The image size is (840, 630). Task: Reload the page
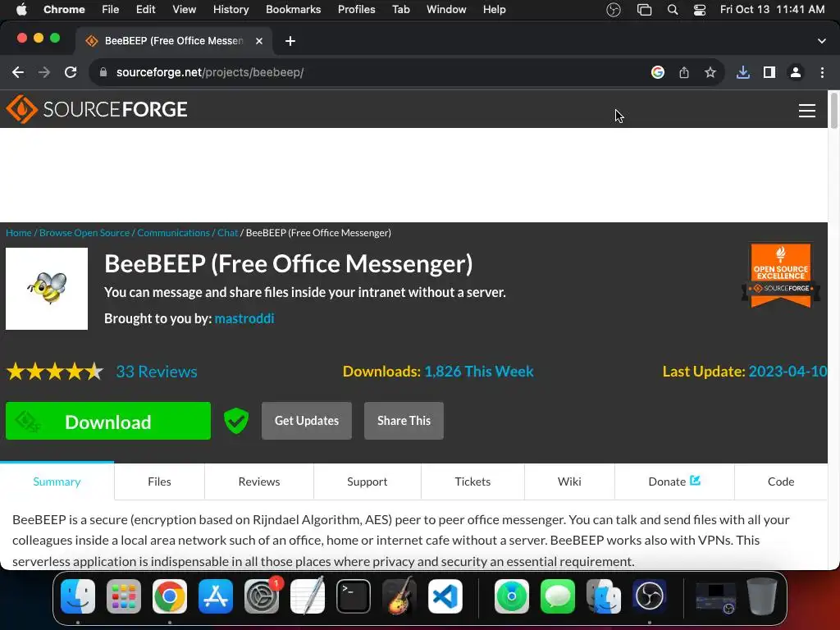tap(71, 72)
